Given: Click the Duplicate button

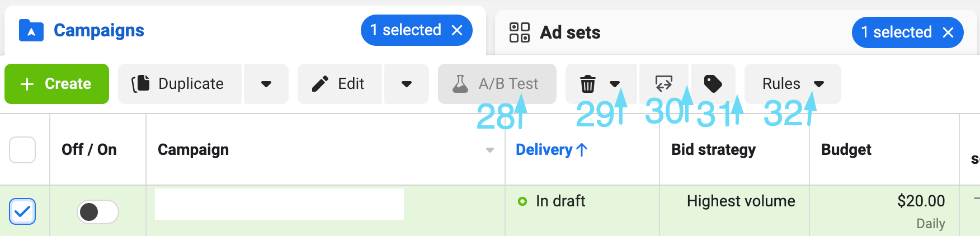Looking at the screenshot, I should tap(180, 84).
